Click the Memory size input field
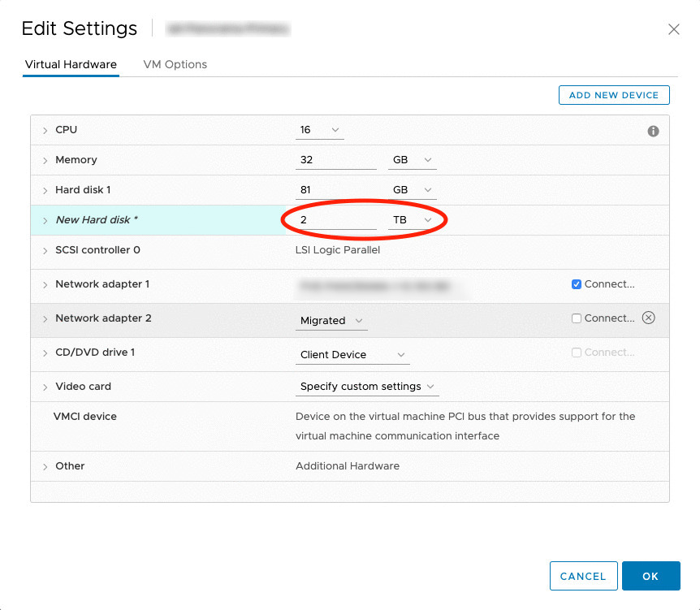The width and height of the screenshot is (700, 610). click(x=336, y=160)
